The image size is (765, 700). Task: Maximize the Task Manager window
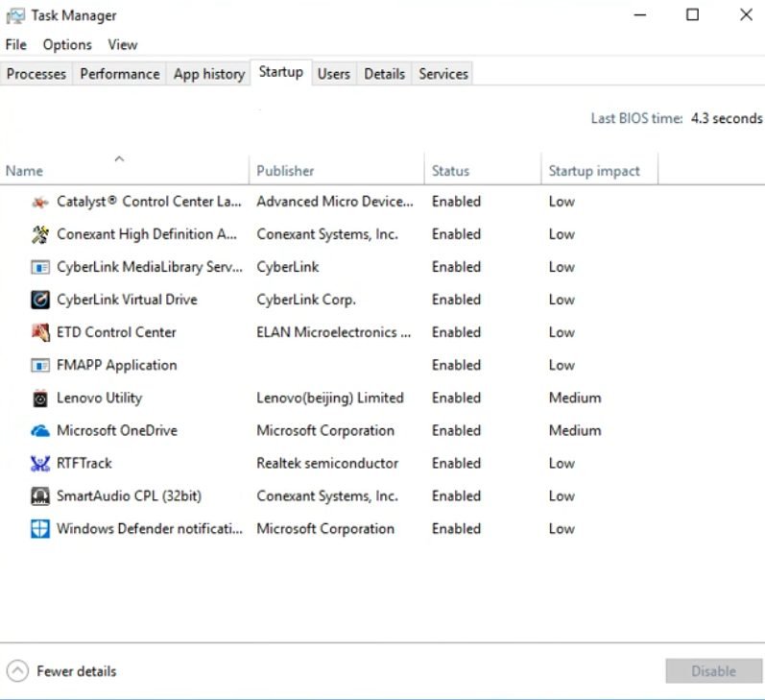[x=692, y=15]
